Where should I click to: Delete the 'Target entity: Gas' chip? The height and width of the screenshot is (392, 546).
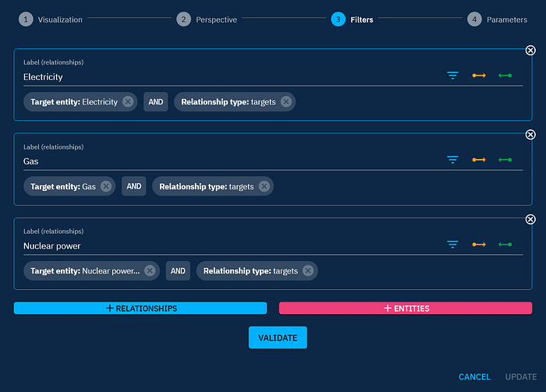point(106,186)
